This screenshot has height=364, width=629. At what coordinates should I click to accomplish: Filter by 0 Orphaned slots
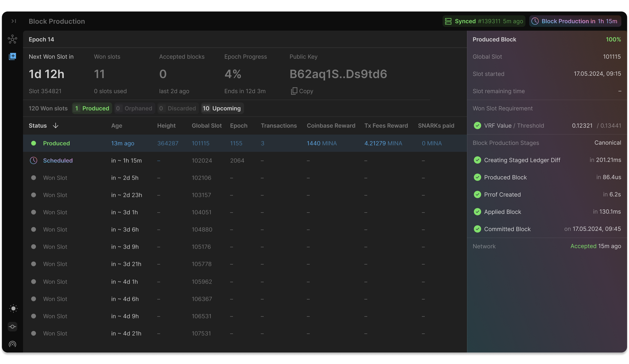coord(134,108)
